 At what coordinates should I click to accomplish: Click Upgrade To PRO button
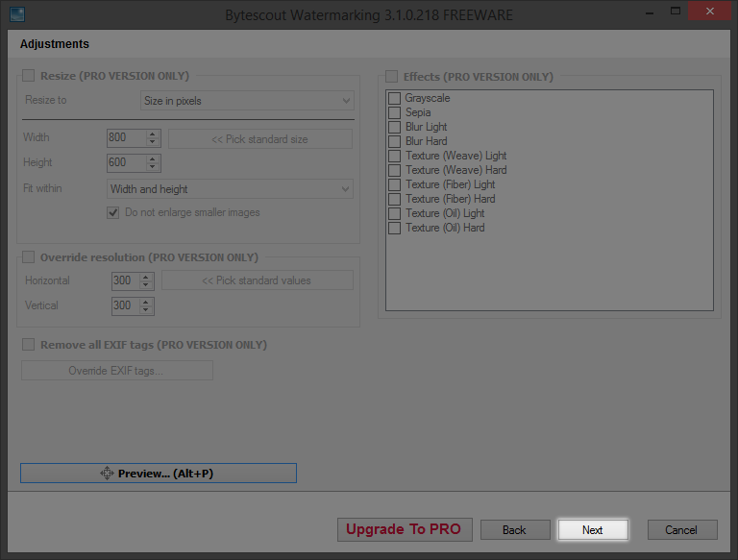tap(403, 529)
